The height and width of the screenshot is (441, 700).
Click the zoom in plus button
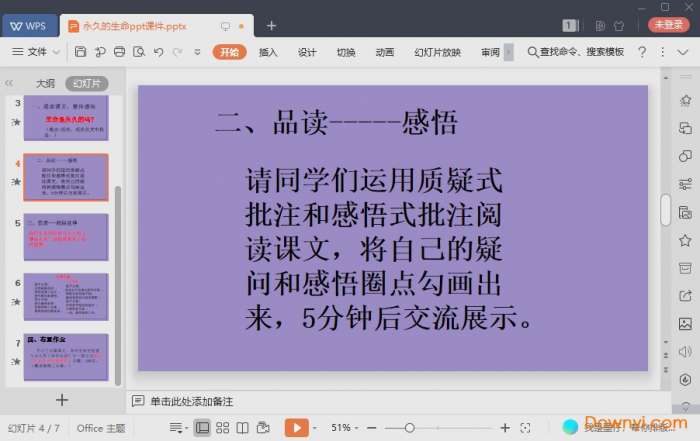(x=505, y=428)
